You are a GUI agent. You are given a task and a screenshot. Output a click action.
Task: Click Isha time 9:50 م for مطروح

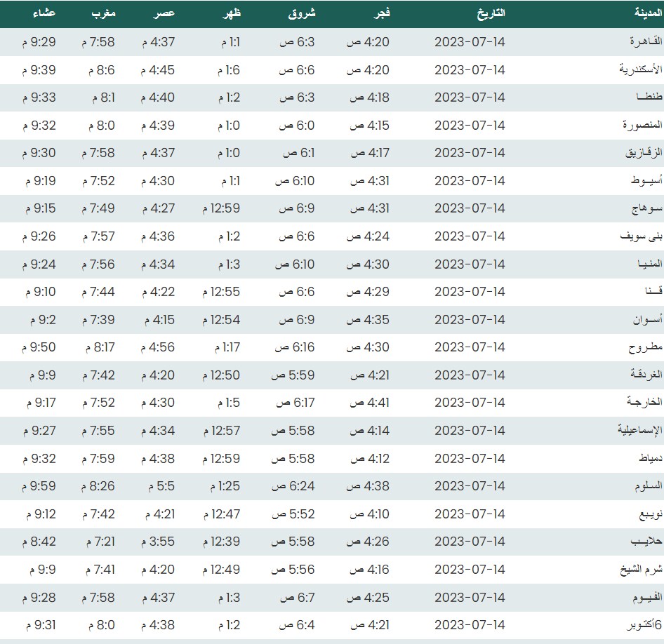pos(39,347)
